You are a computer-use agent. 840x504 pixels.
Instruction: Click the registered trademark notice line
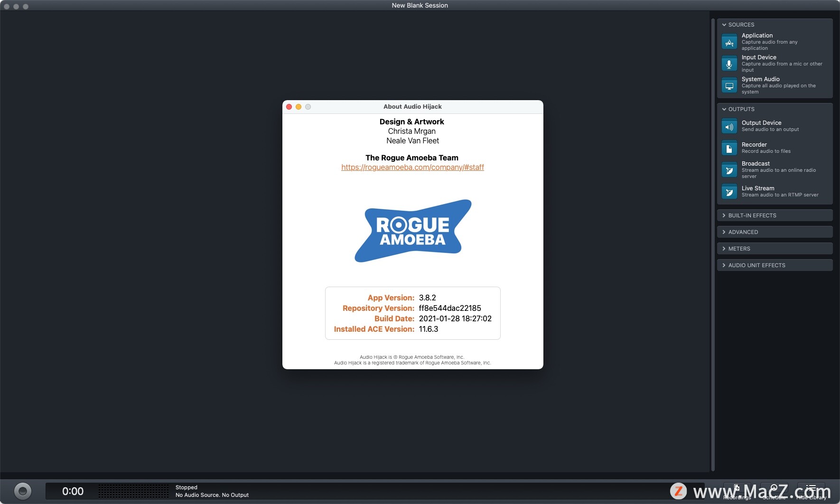point(412,363)
